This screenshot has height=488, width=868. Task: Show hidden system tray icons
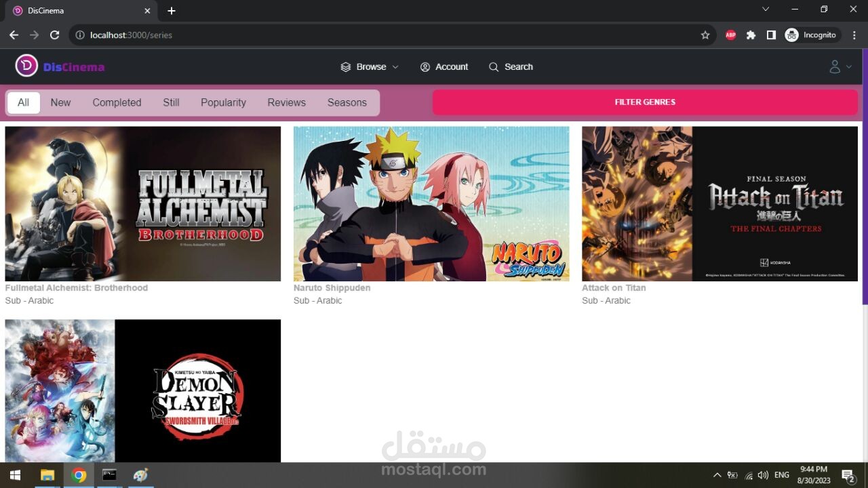(717, 475)
